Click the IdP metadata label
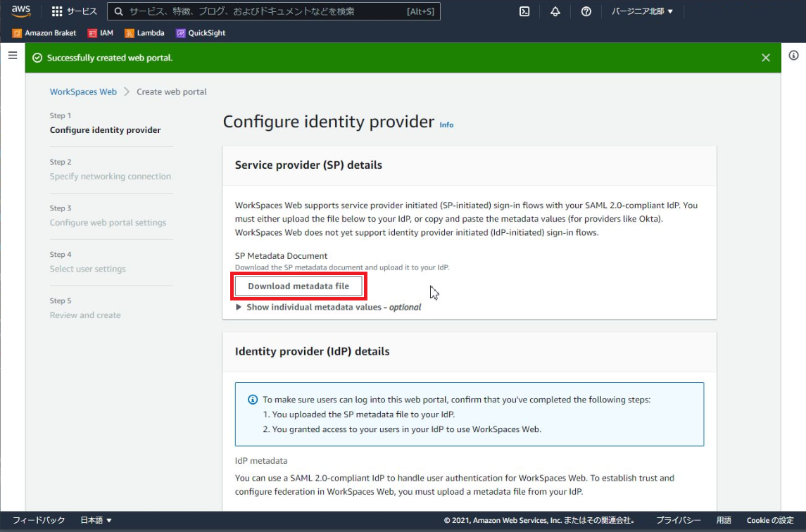 coord(261,460)
